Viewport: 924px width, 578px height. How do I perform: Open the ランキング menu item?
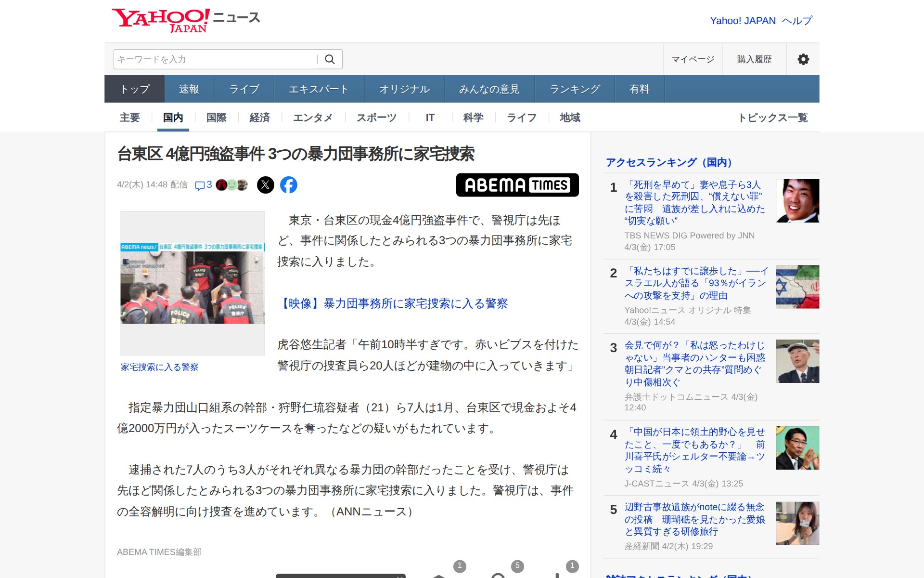[575, 89]
